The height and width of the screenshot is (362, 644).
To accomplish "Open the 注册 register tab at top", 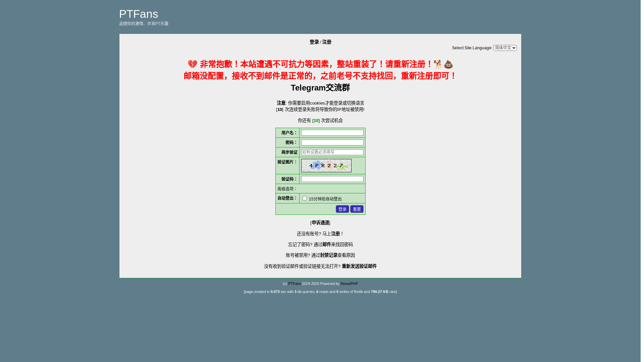I will [x=326, y=42].
